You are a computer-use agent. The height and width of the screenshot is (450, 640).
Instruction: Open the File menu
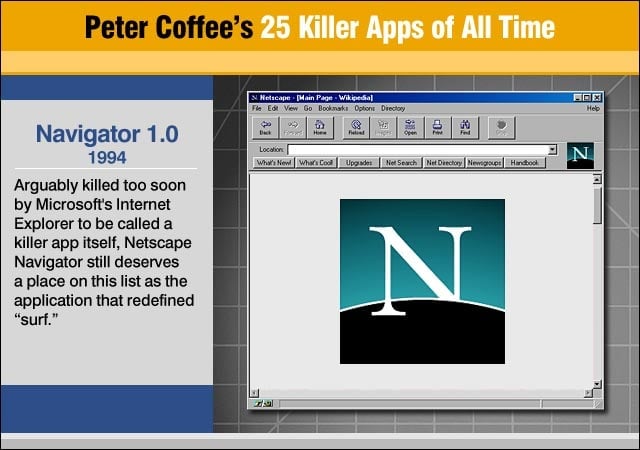pyautogui.click(x=256, y=108)
